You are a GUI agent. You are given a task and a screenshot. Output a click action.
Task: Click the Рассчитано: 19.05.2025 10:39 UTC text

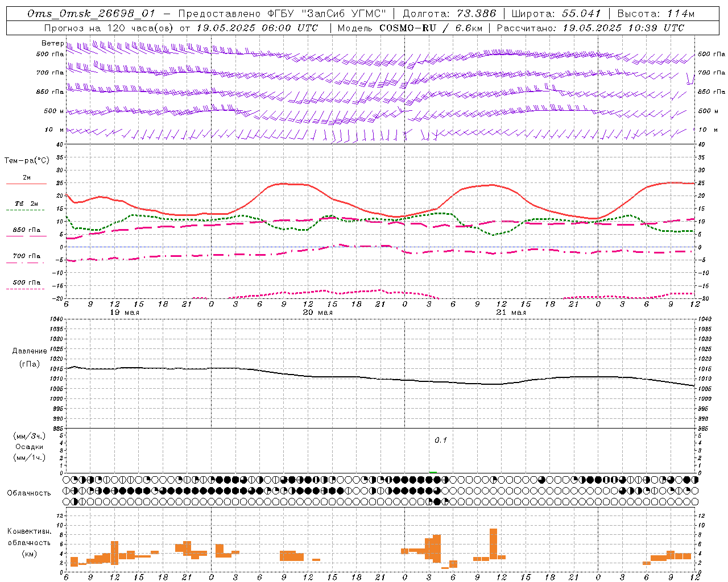(590, 28)
